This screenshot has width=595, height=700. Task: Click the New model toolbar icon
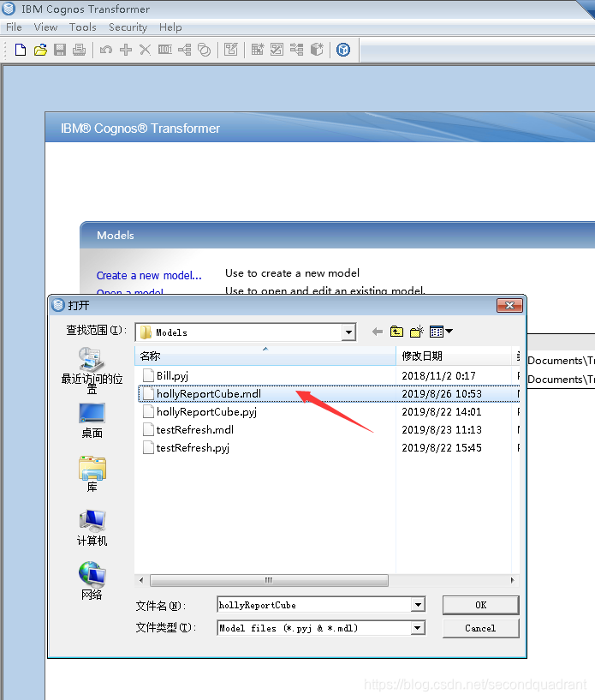20,50
